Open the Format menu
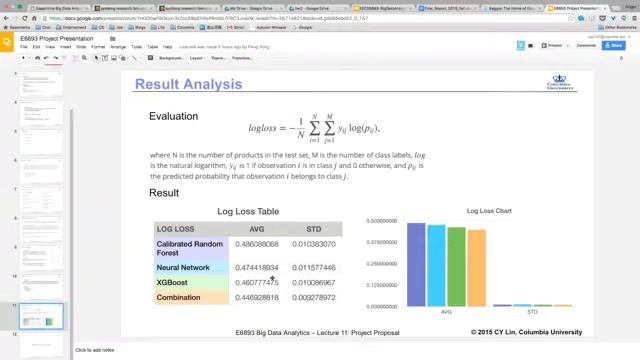Viewport: 640px width, 360px height. pyautogui.click(x=98, y=47)
